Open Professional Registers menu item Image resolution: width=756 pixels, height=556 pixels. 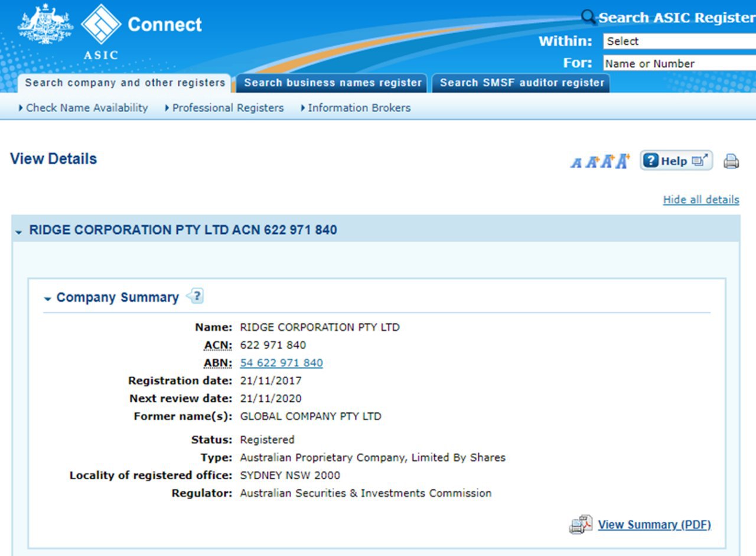coord(227,108)
